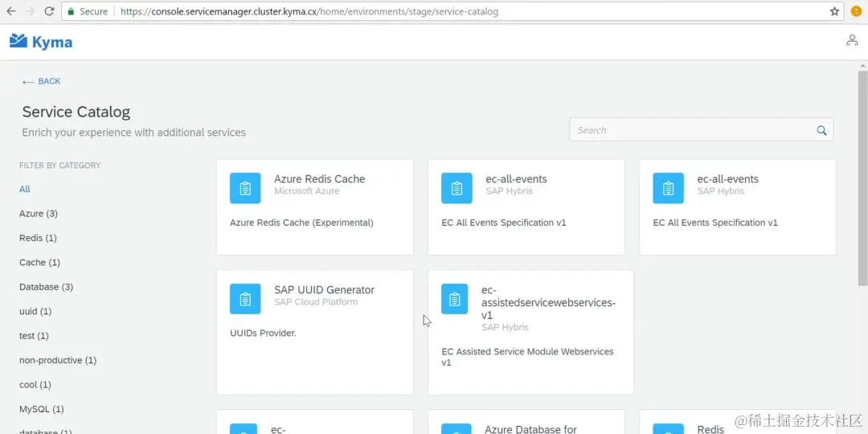Click EC Assisted Service Module Webservices description
Screen dimensions: 868x434
[x=527, y=357]
